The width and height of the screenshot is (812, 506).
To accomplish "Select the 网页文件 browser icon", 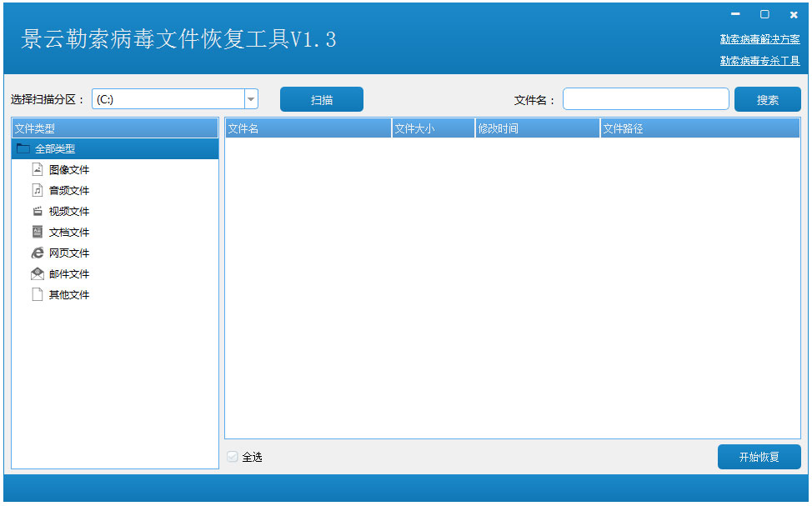I will click(x=38, y=252).
